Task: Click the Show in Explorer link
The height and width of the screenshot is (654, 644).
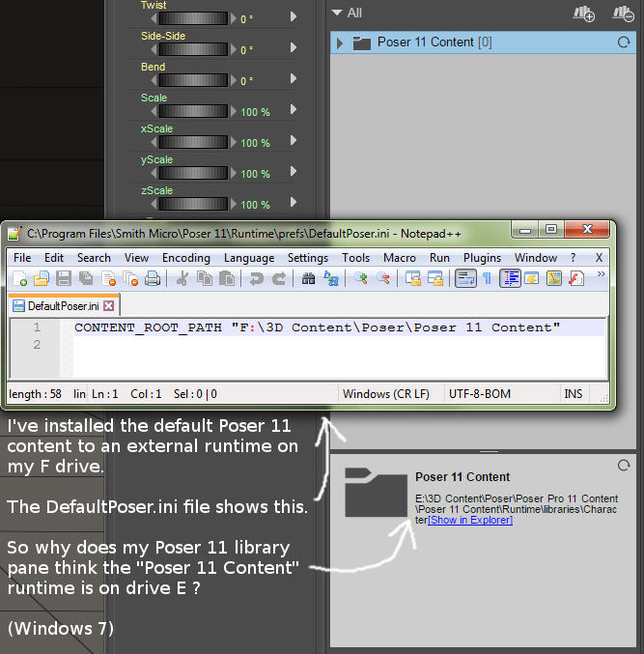Action: 470,520
